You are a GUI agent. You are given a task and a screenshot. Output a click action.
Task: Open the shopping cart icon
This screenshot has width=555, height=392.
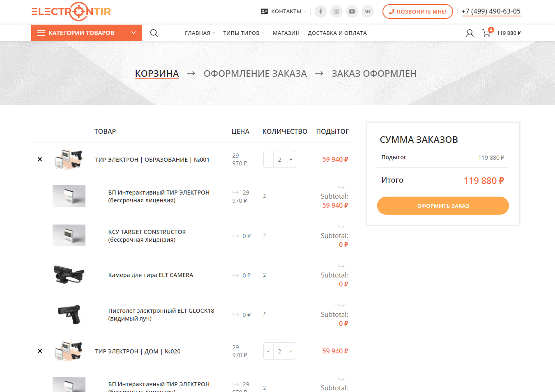click(x=487, y=32)
